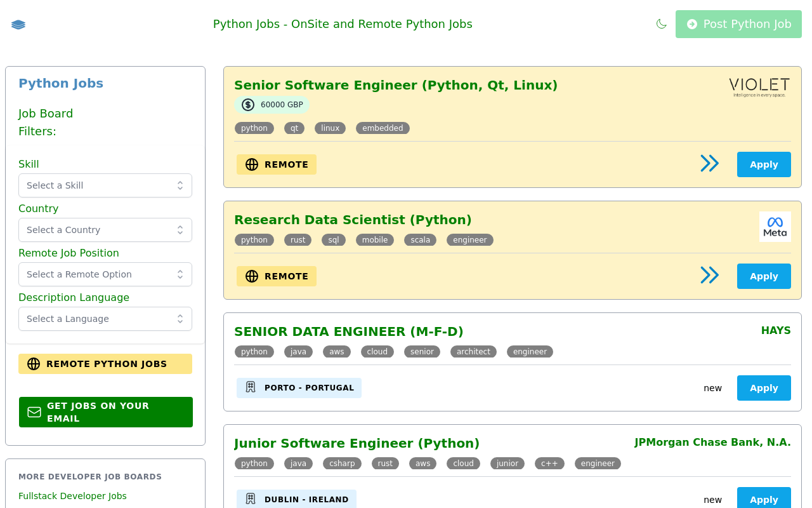Click Get Jobs On Your Email button

point(105,412)
